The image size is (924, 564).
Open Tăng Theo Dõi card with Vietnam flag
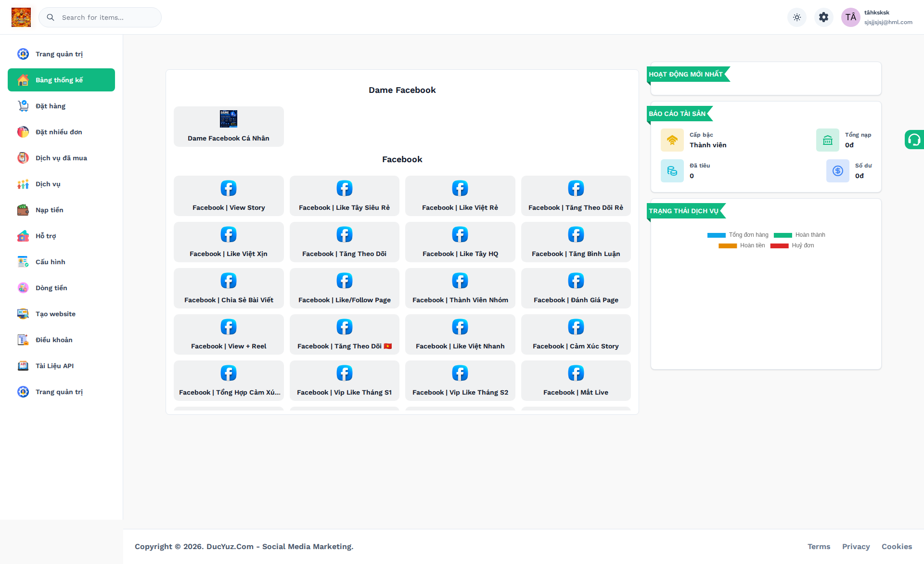coord(345,334)
